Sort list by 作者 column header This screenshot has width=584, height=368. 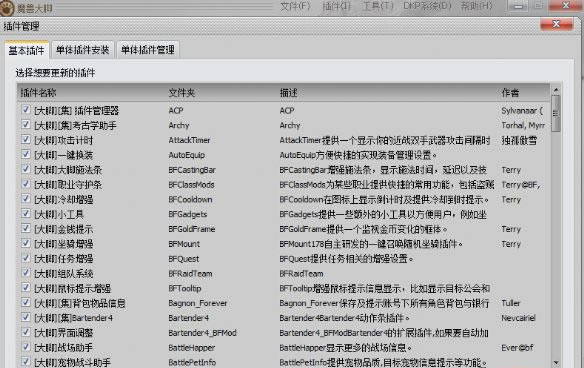[510, 93]
